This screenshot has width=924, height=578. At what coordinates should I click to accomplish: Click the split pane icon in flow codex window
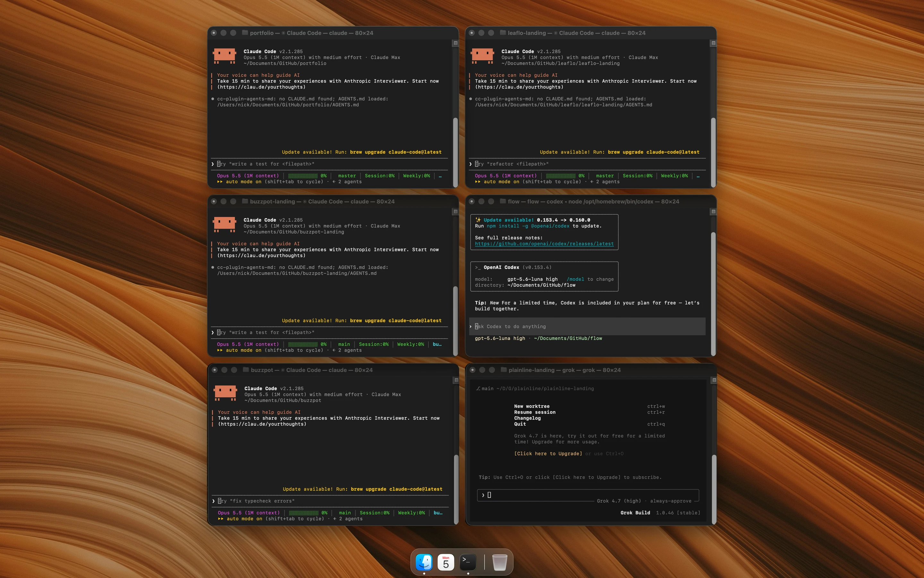[x=713, y=212]
